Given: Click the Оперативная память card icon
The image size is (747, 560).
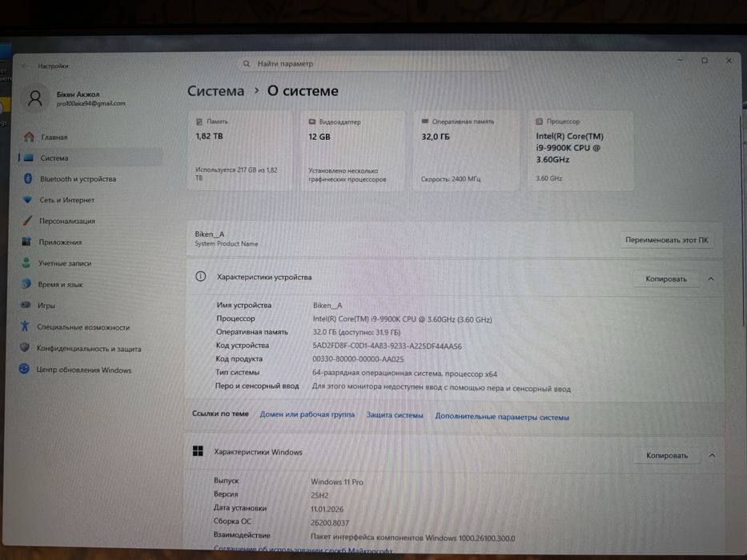Looking at the screenshot, I should pos(425,122).
